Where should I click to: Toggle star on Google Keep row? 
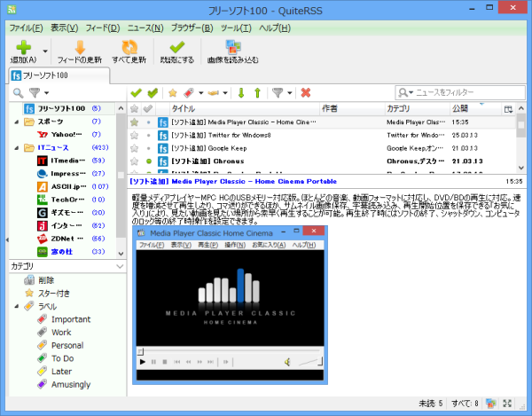point(135,148)
